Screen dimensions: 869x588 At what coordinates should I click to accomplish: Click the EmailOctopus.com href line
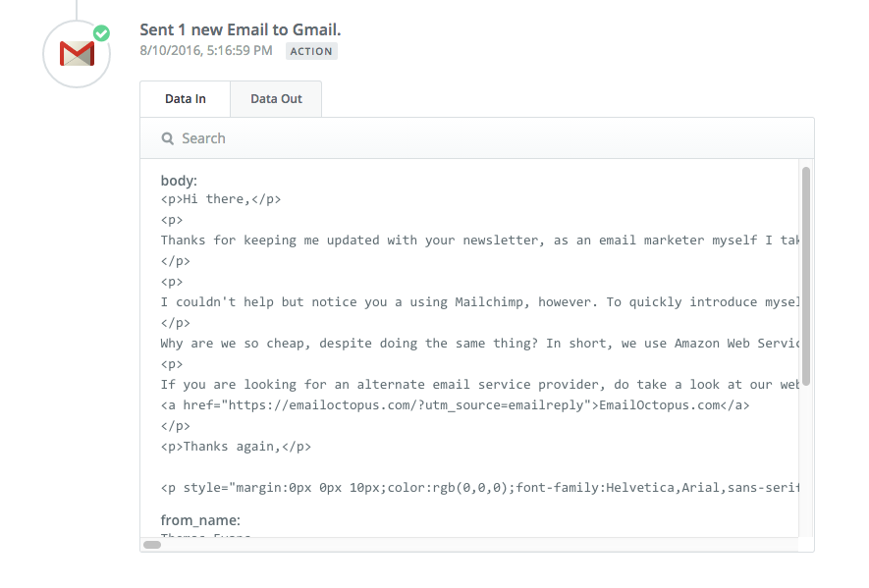pos(455,404)
